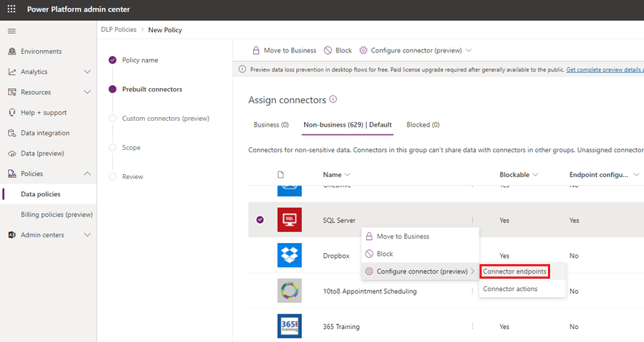Open the app launcher waffle icon
This screenshot has width=644, height=342.
pyautogui.click(x=12, y=9)
